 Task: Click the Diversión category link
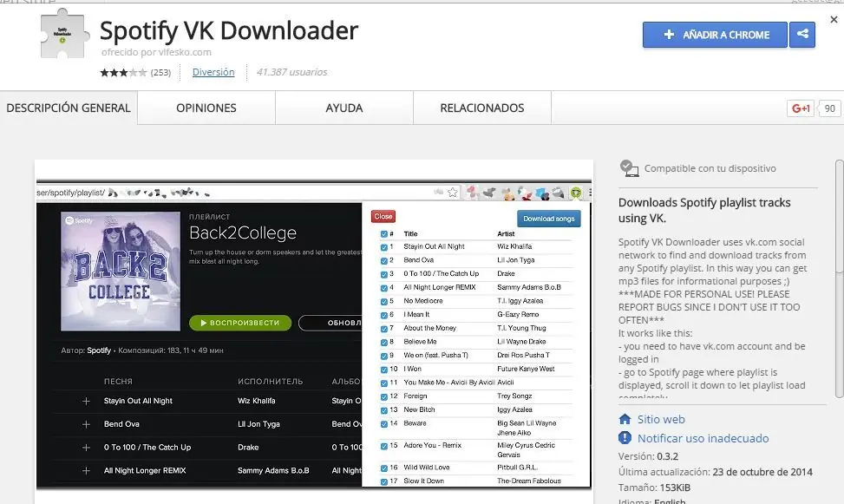[x=213, y=71]
